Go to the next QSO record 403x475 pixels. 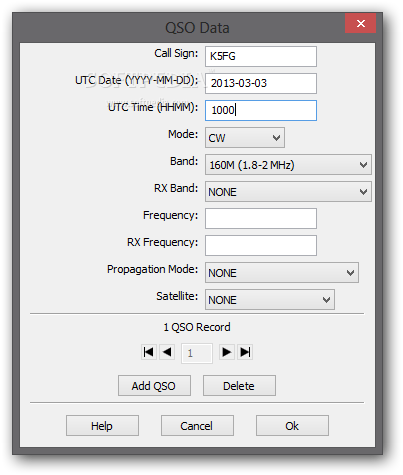(x=227, y=352)
